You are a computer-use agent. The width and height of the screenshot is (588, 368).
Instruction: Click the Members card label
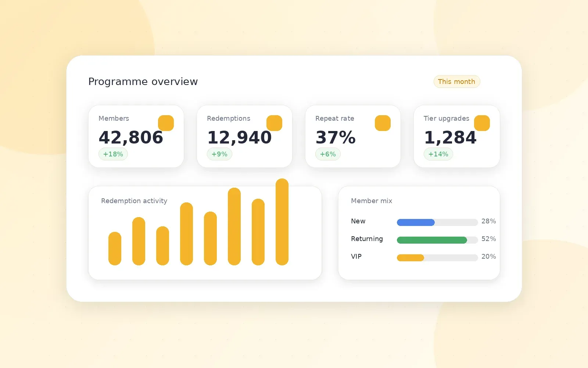pos(114,118)
